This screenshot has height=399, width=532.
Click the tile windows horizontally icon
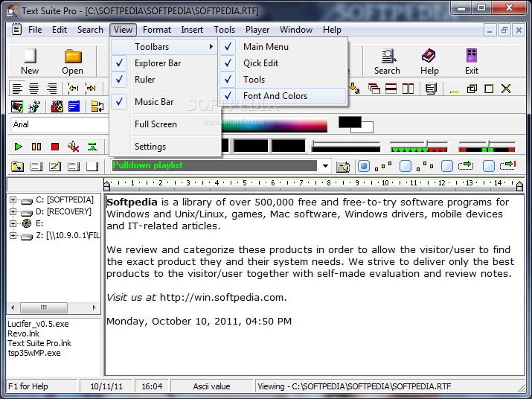[x=391, y=89]
